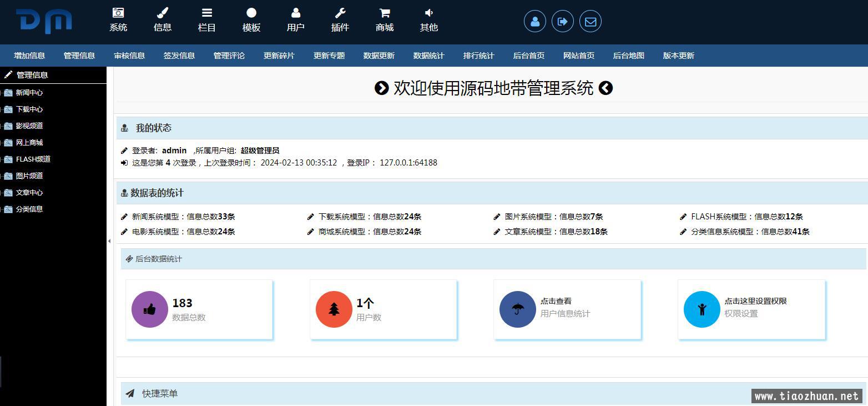Select 更新碎片 submenu item
This screenshot has height=406, width=868.
click(x=279, y=56)
